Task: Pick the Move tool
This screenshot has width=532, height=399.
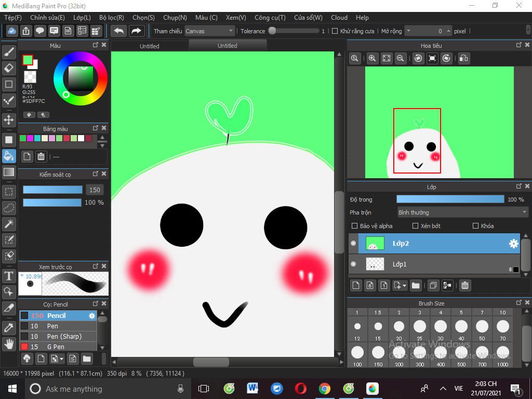Action: tap(9, 120)
